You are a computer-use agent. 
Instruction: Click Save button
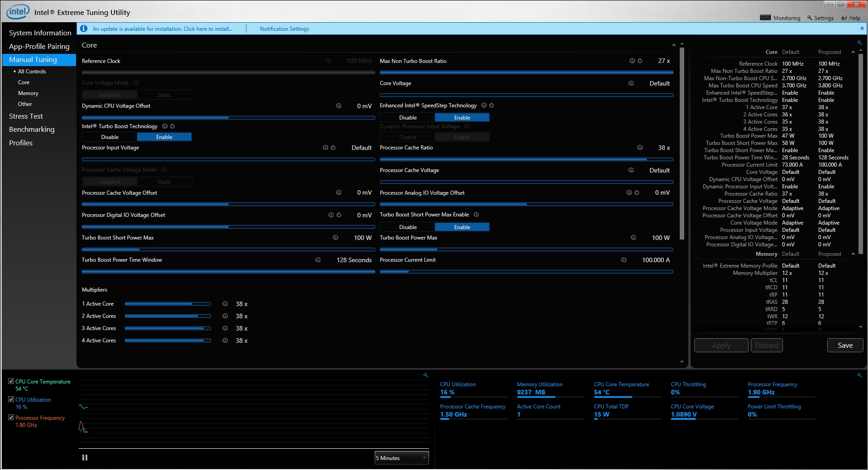coord(845,345)
